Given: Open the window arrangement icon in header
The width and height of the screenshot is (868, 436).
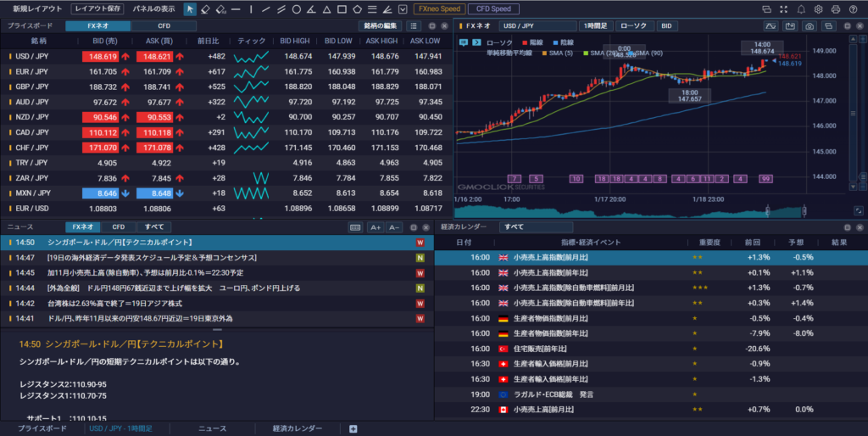Looking at the screenshot, I should tap(766, 8).
